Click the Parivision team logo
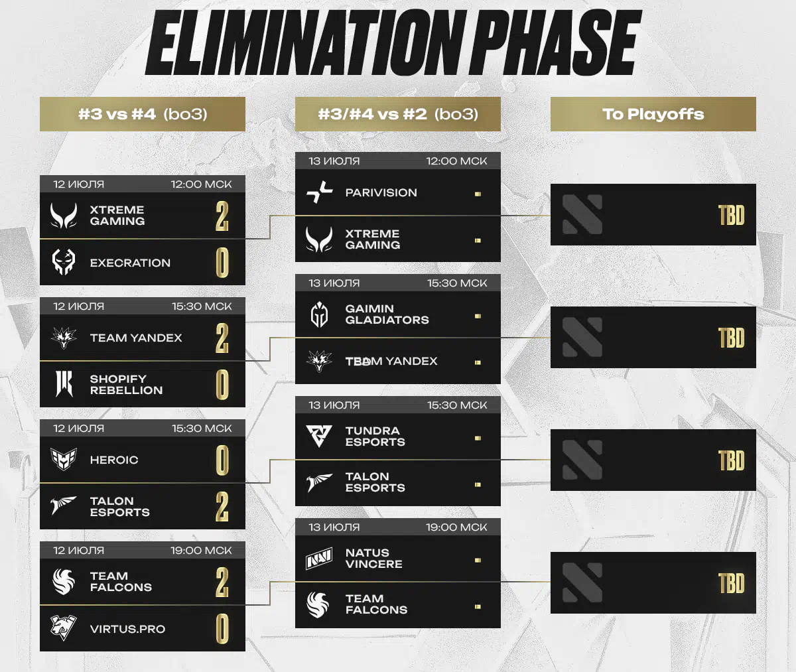The width and height of the screenshot is (796, 672). pos(319,192)
